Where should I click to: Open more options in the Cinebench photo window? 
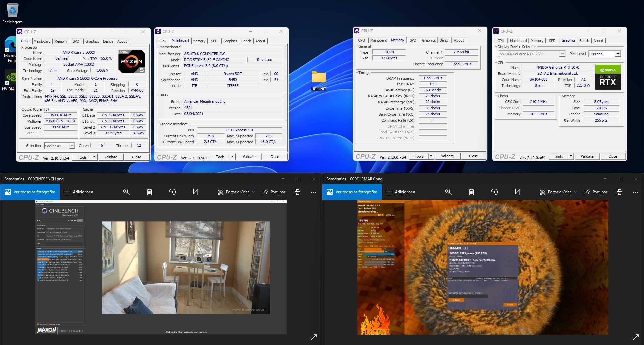tap(314, 192)
